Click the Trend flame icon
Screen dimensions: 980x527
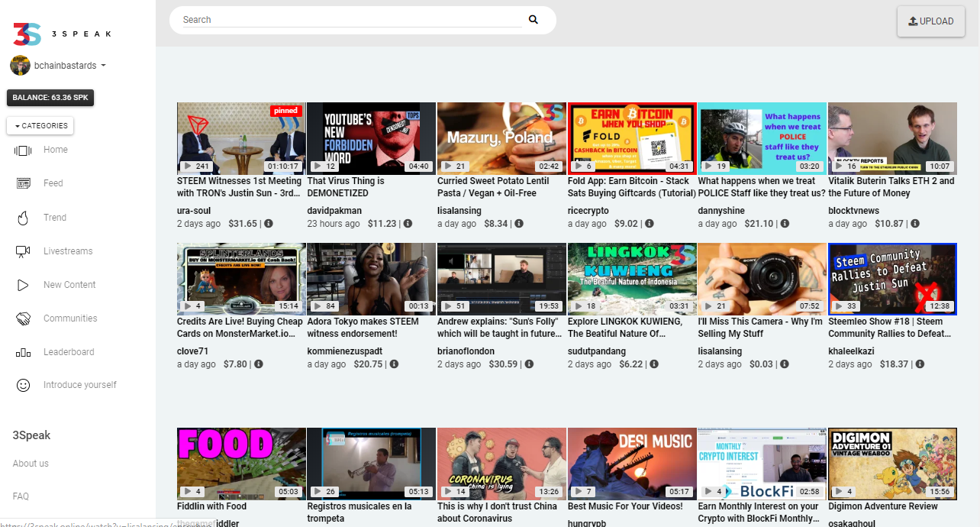23,218
